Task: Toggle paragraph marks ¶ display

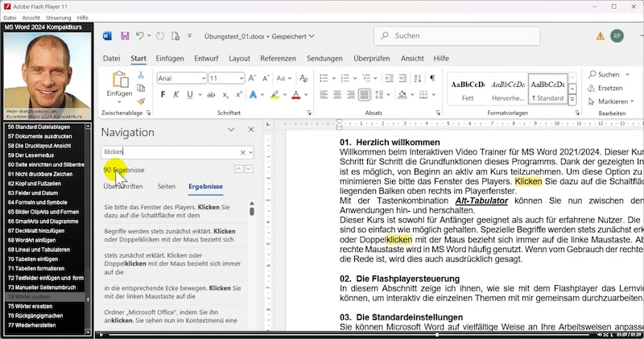Action: [x=432, y=78]
